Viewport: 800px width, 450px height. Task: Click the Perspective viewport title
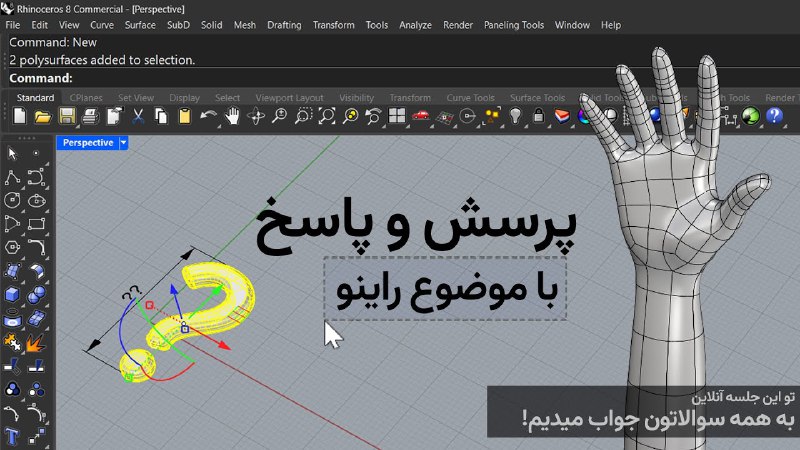pyautogui.click(x=88, y=143)
